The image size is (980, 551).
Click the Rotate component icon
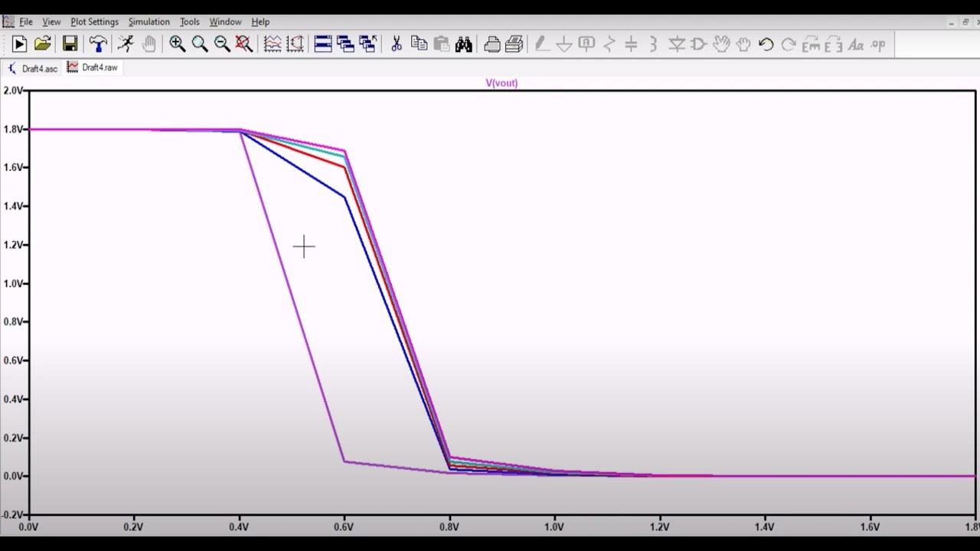[x=811, y=44]
